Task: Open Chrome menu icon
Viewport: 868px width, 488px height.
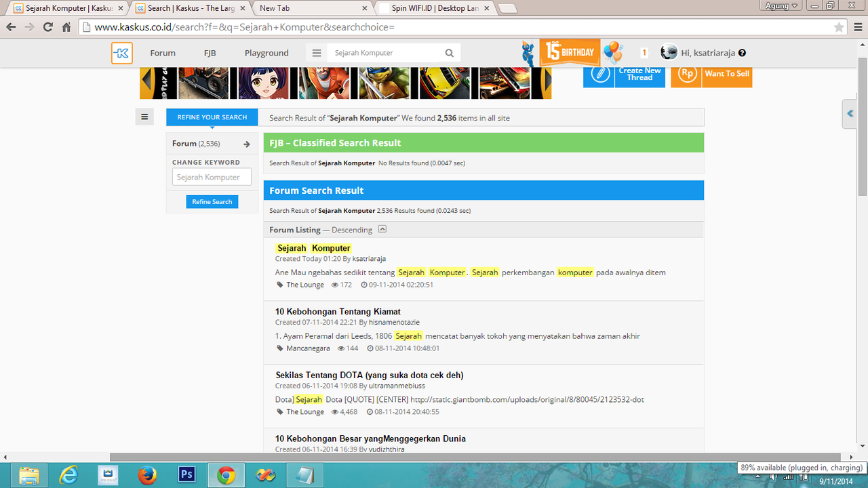Action: point(857,27)
